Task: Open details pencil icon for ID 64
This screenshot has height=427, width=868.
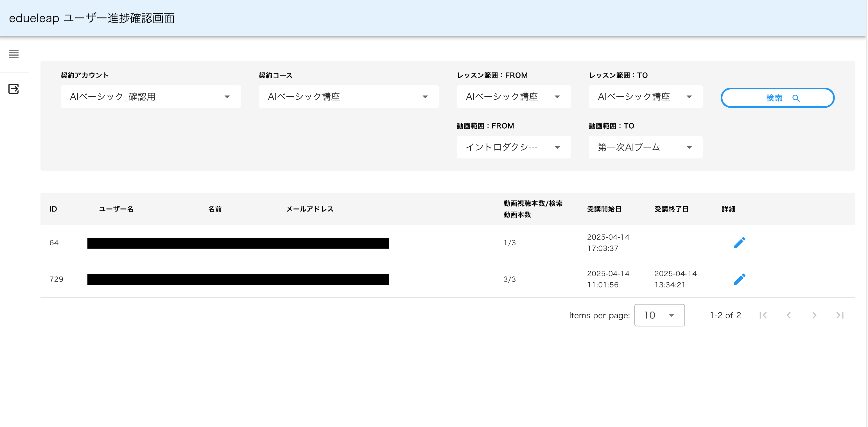Action: coord(740,243)
